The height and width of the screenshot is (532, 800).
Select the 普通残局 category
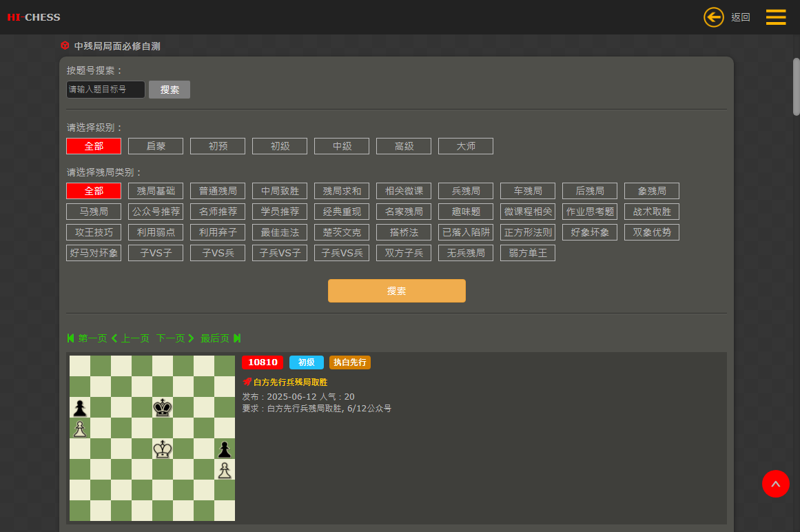pyautogui.click(x=218, y=191)
